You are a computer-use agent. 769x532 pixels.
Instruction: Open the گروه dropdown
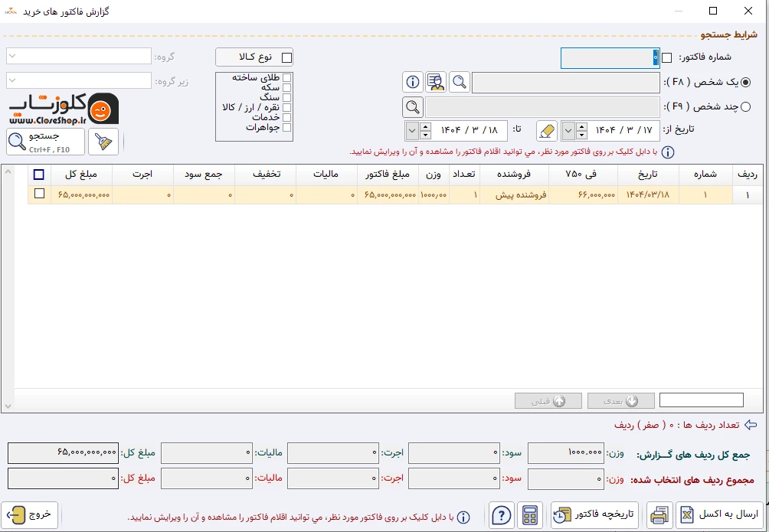coord(78,56)
